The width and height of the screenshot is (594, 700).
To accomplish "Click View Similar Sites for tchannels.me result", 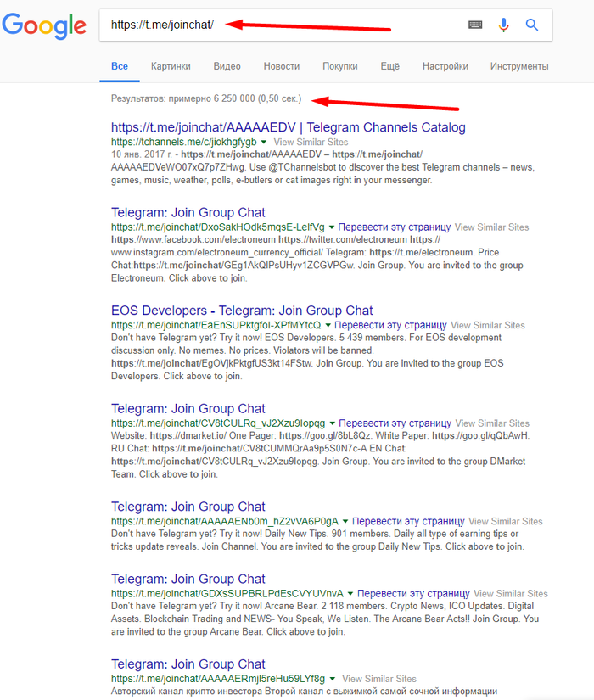I will (311, 142).
